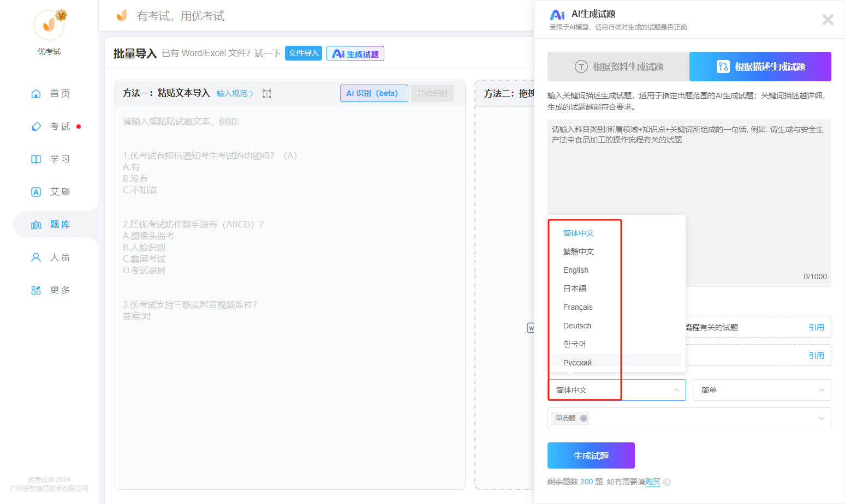Go to 学习 in the sidebar
This screenshot has width=845, height=504.
pos(56,159)
